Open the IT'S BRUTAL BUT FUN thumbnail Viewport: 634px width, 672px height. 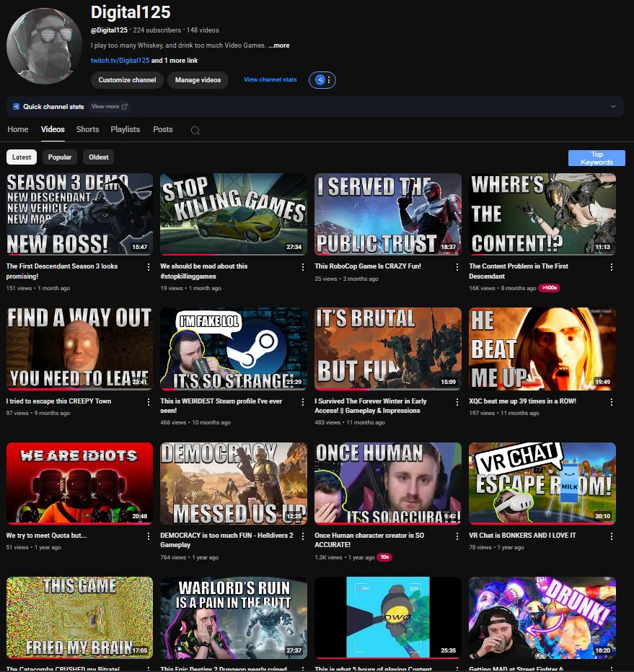(x=388, y=349)
